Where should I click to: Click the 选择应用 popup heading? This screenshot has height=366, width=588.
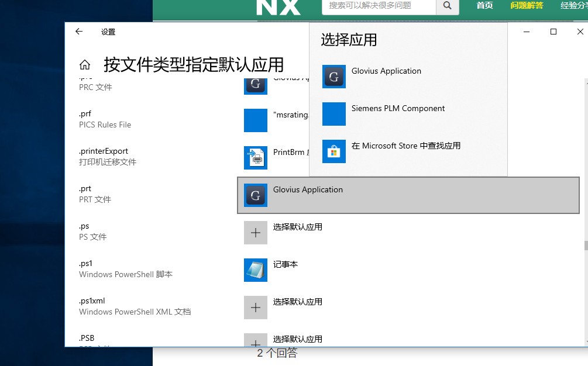[349, 40]
